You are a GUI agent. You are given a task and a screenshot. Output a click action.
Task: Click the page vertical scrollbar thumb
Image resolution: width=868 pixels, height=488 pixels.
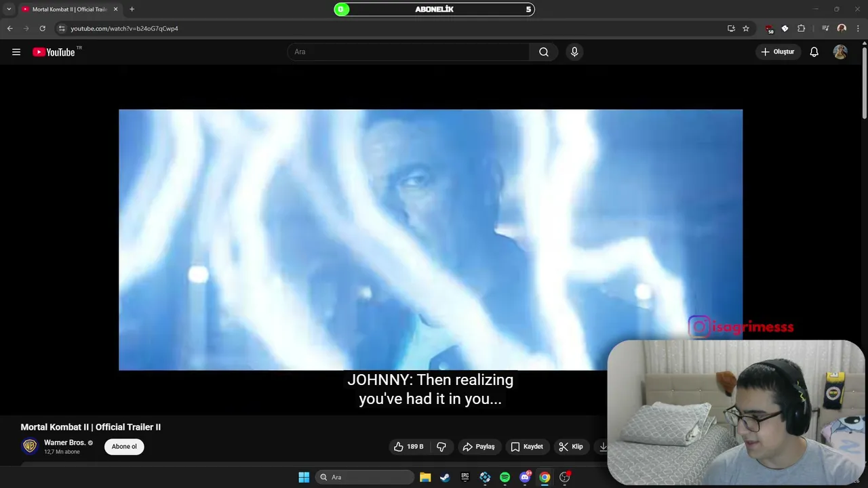point(864,81)
